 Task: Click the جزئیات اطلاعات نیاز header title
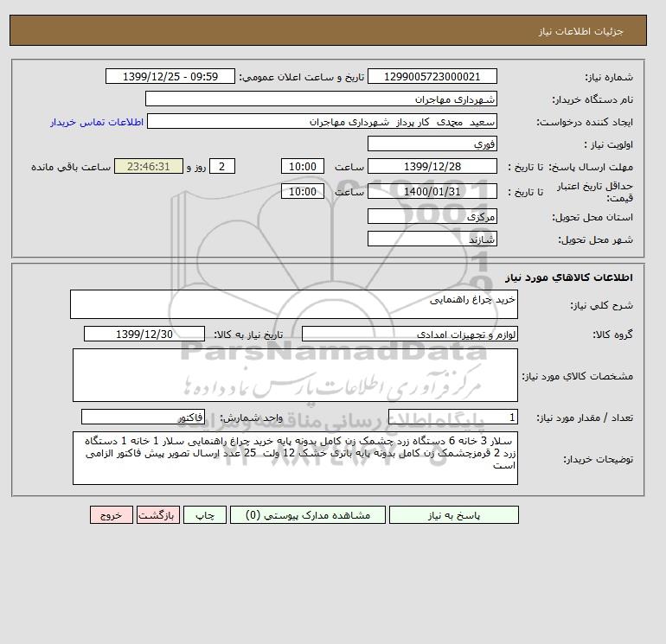tap(580, 31)
